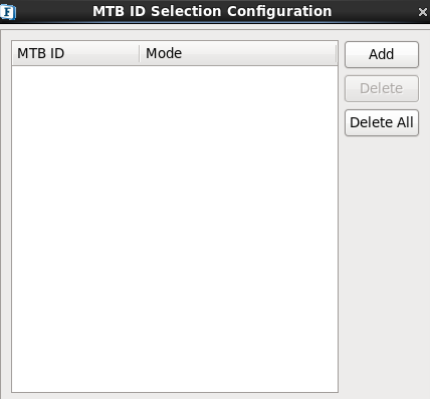The width and height of the screenshot is (430, 399).
Task: Select the MTB ID header label
Action: 41,53
